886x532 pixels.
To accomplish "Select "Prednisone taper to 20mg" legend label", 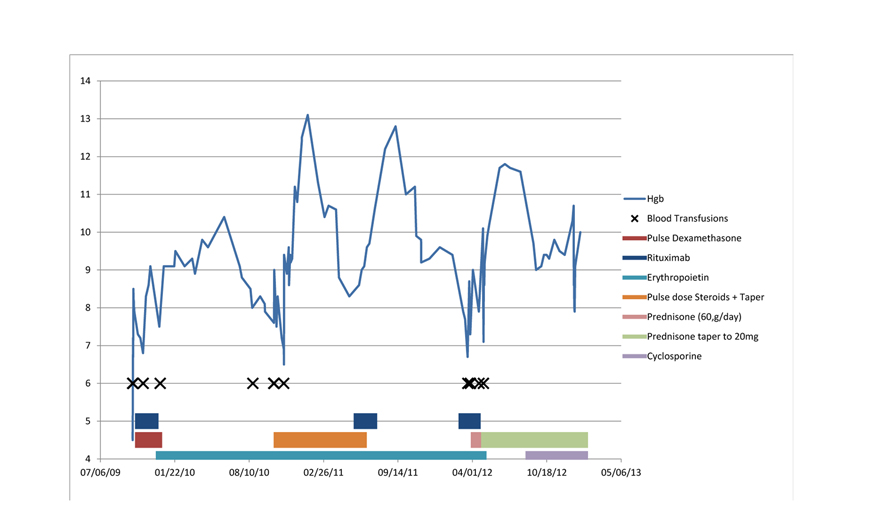I will (x=702, y=337).
